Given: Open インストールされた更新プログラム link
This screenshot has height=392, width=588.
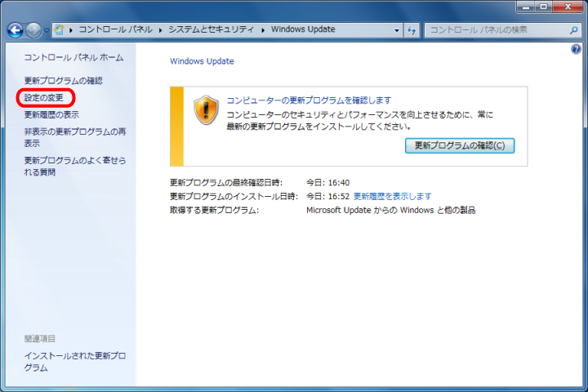Looking at the screenshot, I should [75, 362].
